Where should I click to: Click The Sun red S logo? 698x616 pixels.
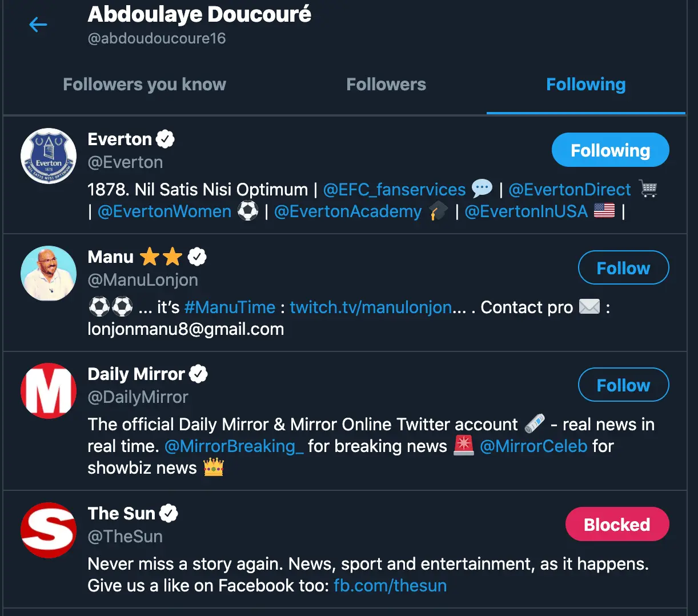49,530
